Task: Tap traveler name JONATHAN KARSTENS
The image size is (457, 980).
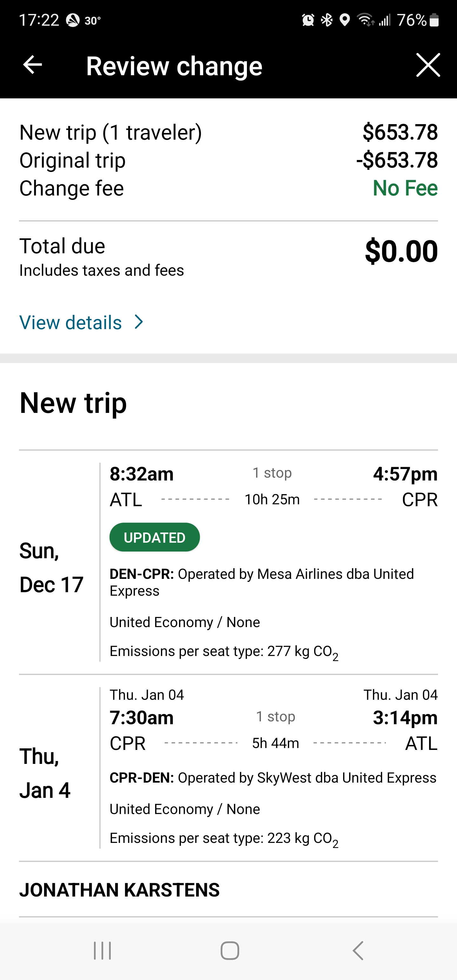Action: 119,890
